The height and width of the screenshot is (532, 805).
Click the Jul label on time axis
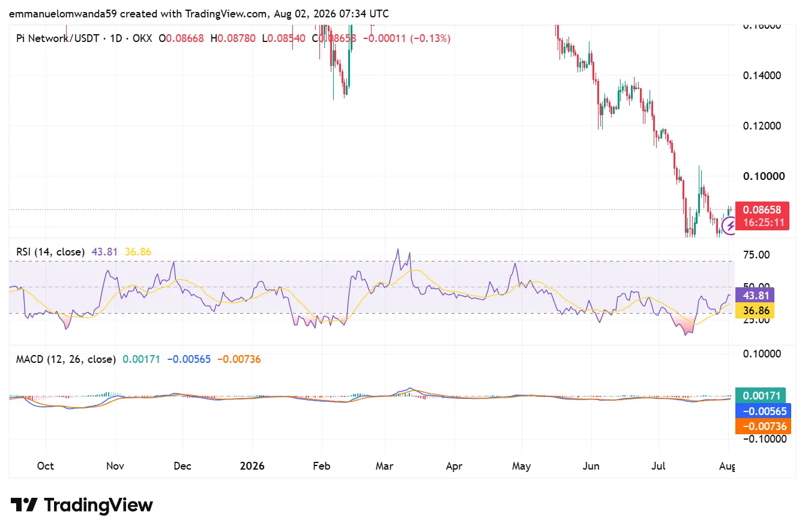click(659, 466)
